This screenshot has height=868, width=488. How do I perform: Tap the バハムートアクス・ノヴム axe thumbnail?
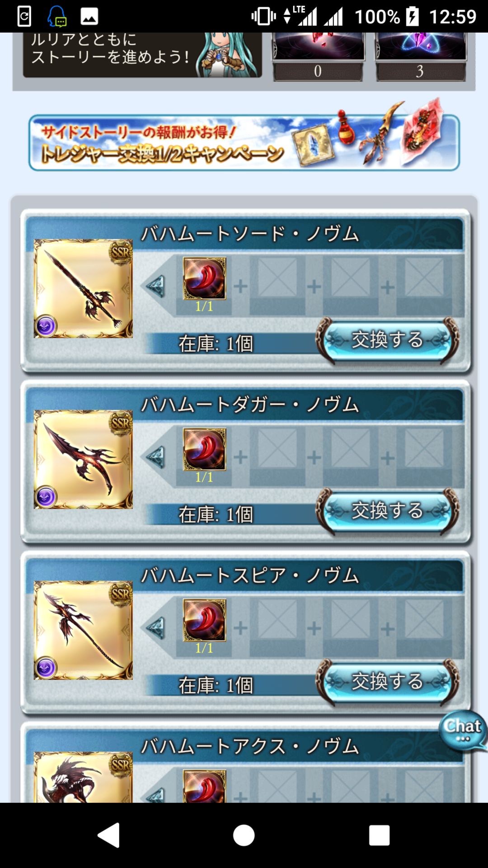coord(84,777)
